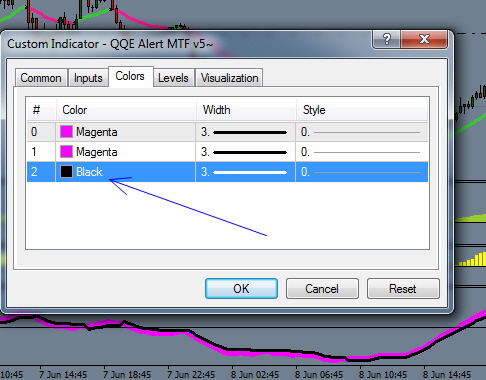Click the magenta swatch in row 1
486x380 pixels.
point(66,152)
